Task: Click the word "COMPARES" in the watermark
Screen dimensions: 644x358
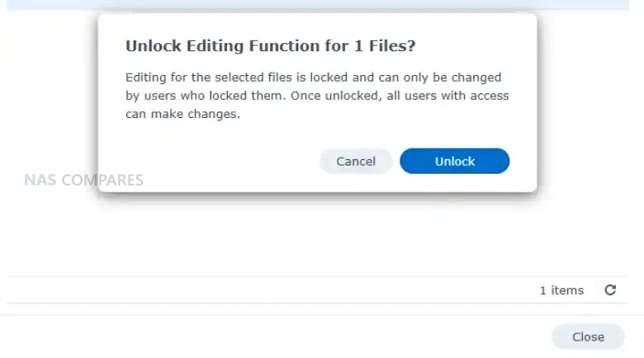Action: pyautogui.click(x=102, y=180)
